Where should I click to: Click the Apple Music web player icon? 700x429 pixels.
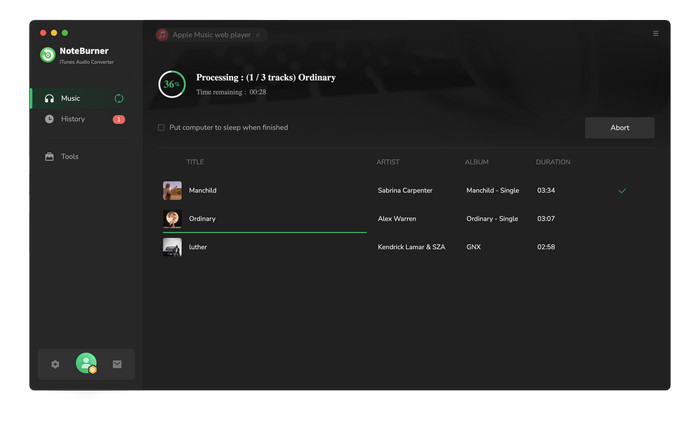[162, 35]
